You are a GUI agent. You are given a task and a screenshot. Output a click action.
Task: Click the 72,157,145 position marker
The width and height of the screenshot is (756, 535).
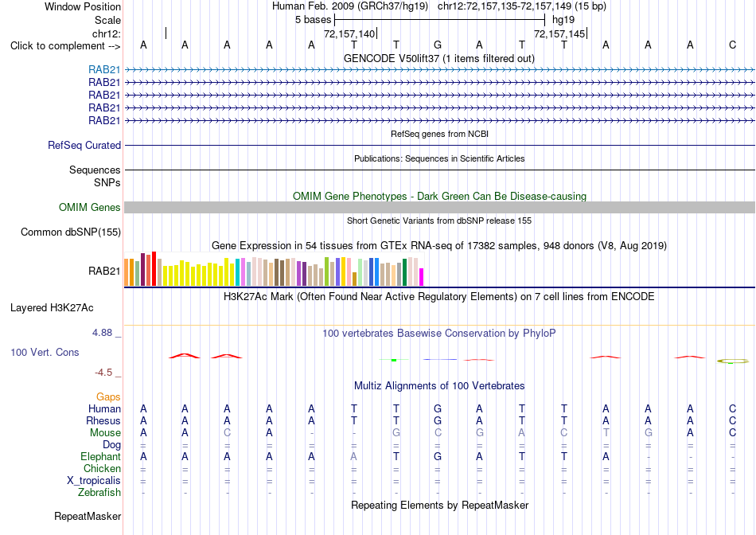(559, 33)
